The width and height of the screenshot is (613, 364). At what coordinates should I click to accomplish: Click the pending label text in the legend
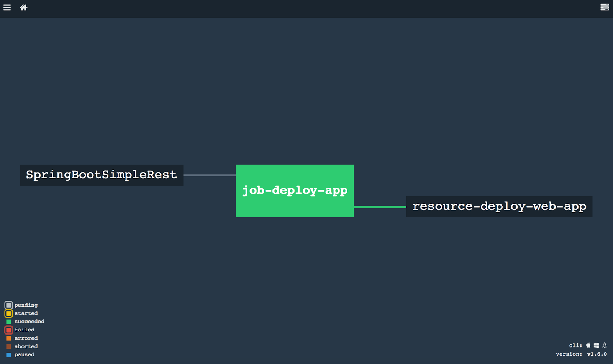[25, 305]
